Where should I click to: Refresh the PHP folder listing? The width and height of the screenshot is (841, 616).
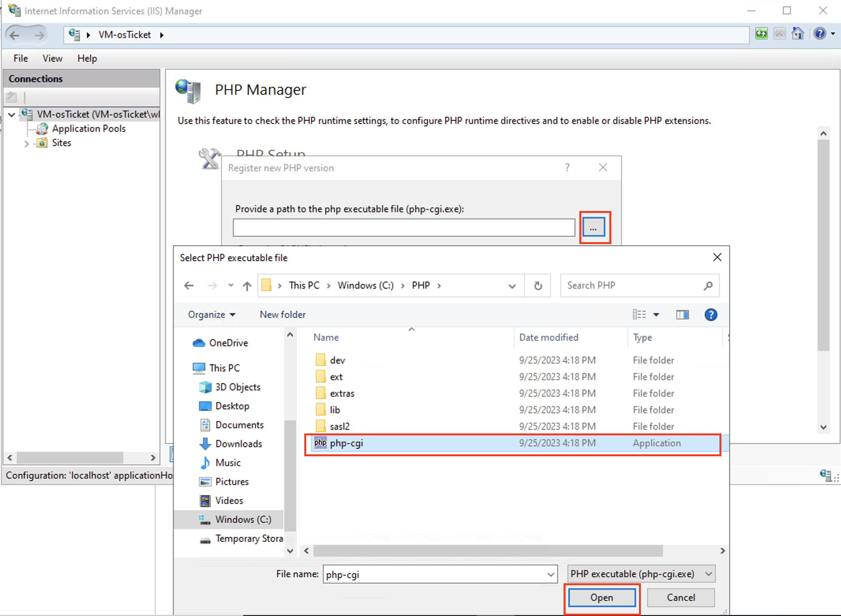pyautogui.click(x=538, y=286)
